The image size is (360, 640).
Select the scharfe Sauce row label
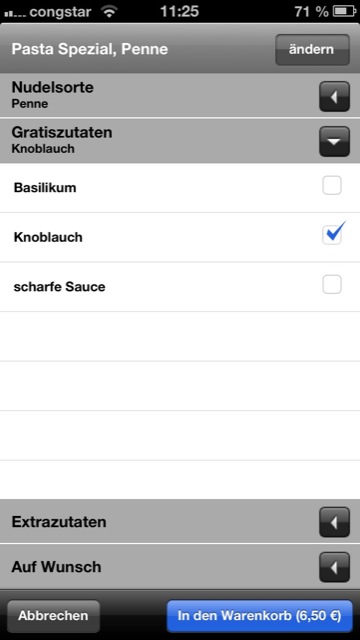tap(60, 287)
